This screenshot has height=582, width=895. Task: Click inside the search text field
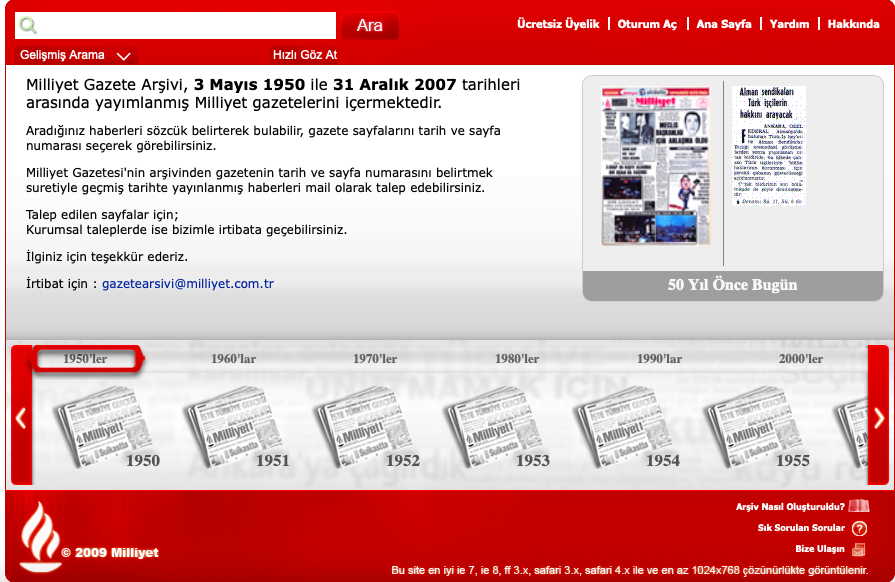point(186,26)
